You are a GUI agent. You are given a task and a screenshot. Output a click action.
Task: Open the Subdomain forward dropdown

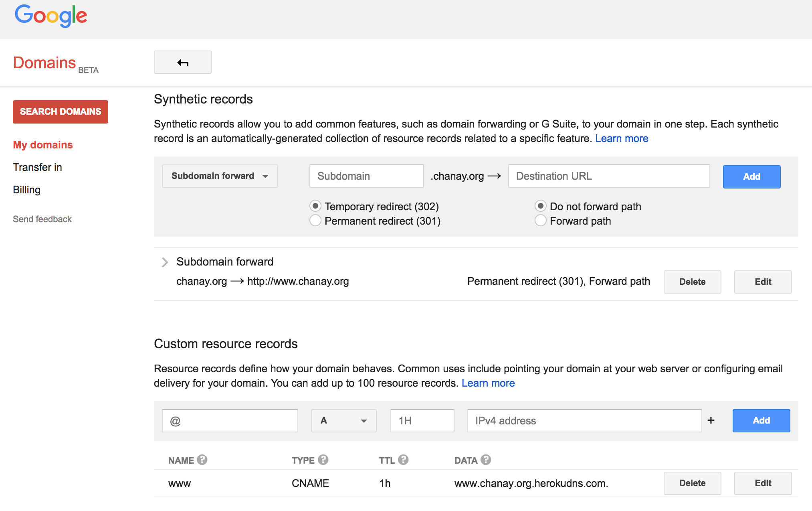tap(220, 176)
